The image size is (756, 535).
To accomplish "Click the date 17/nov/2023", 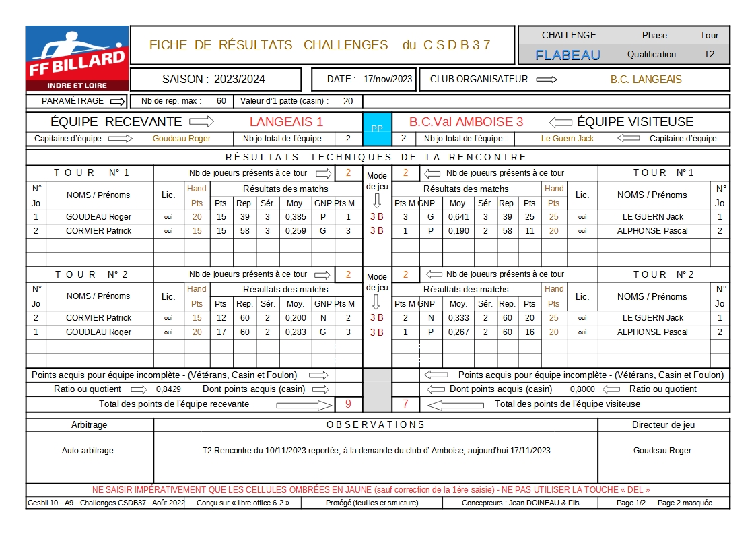I will (388, 80).
